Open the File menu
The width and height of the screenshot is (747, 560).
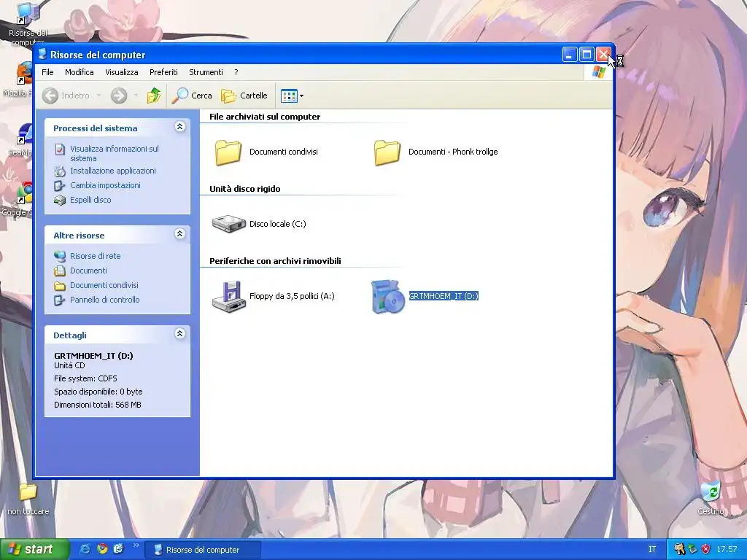47,72
